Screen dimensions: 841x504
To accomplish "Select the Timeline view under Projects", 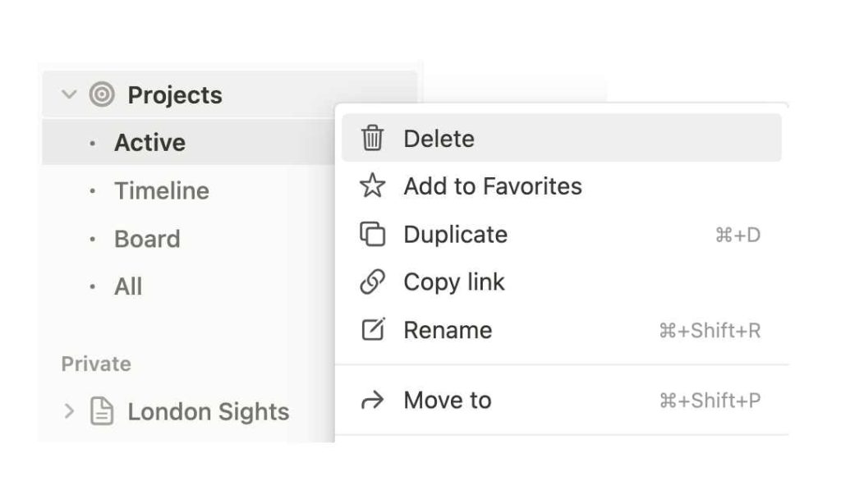I will tap(161, 190).
